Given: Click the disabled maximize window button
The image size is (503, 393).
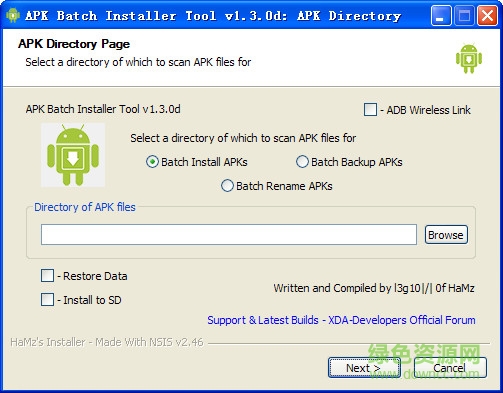Looking at the screenshot, I should coord(464,16).
